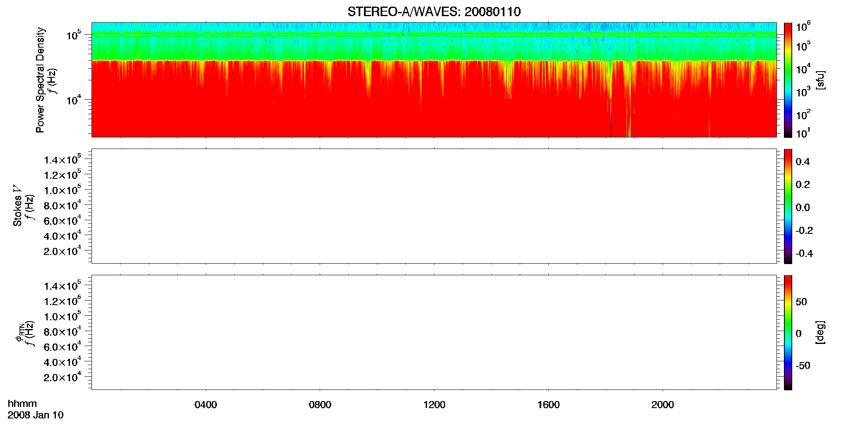Click the Stokes V color bar
The height and width of the screenshot is (447, 868).
click(788, 206)
